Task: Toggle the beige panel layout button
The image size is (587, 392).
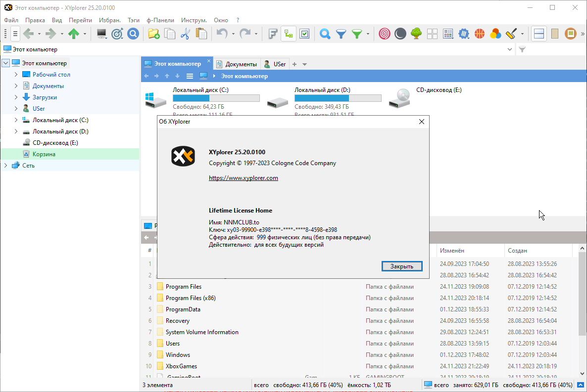Action: pyautogui.click(x=555, y=34)
